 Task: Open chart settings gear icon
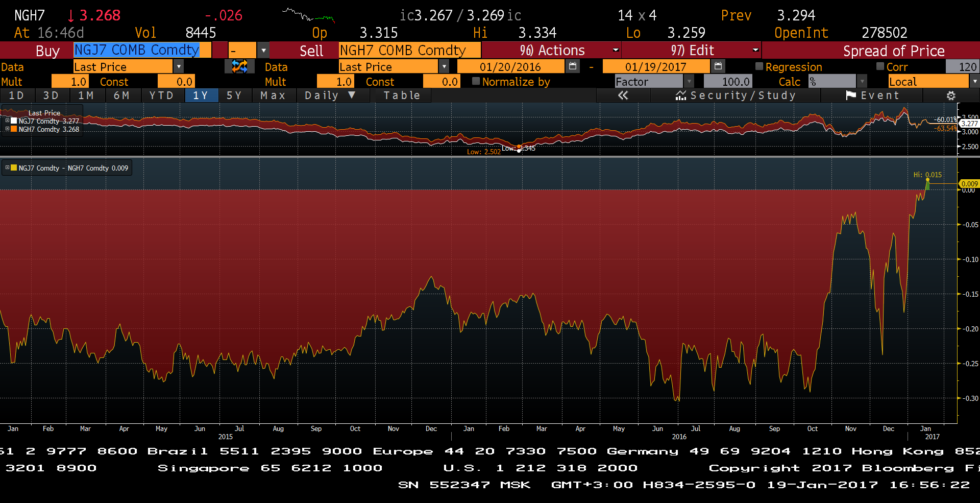point(951,95)
